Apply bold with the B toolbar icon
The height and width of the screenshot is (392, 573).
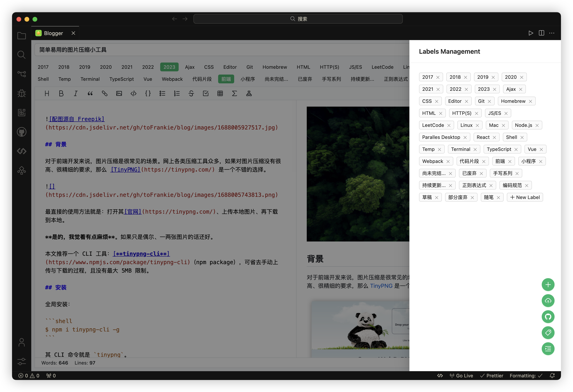click(61, 93)
